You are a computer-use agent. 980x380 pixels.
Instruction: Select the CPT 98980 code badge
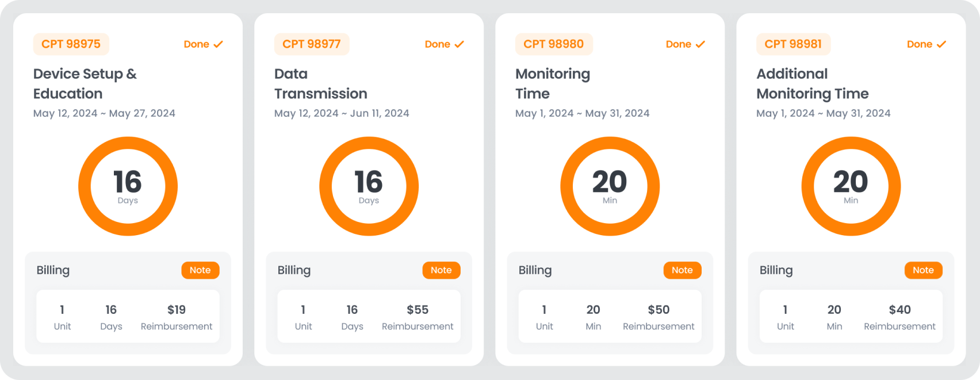point(553,44)
